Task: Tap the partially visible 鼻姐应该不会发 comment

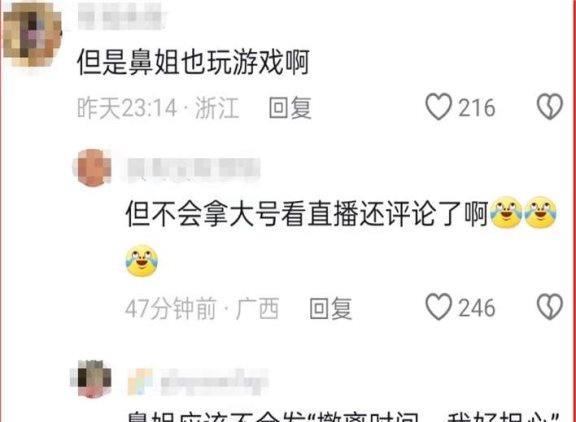Action: point(343,416)
